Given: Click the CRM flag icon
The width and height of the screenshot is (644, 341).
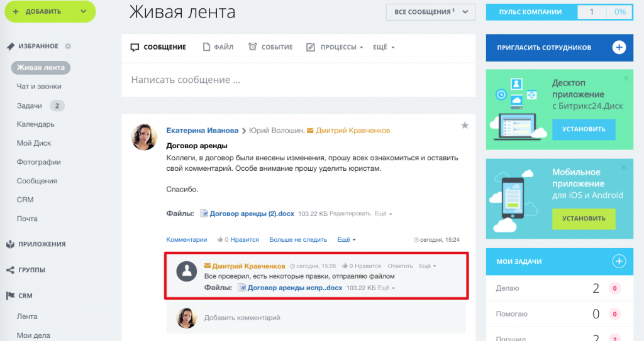Looking at the screenshot, I should [11, 295].
